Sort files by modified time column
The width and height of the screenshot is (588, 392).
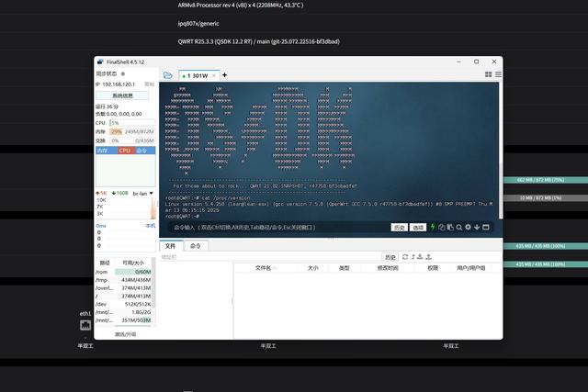point(388,268)
